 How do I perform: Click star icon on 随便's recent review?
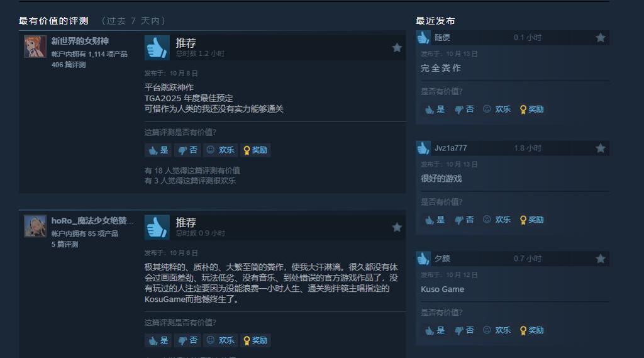point(601,38)
